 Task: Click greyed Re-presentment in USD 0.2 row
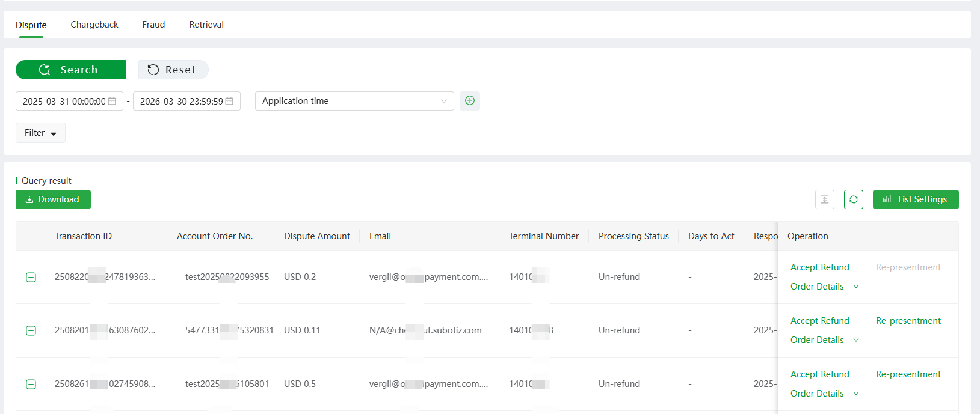[908, 267]
